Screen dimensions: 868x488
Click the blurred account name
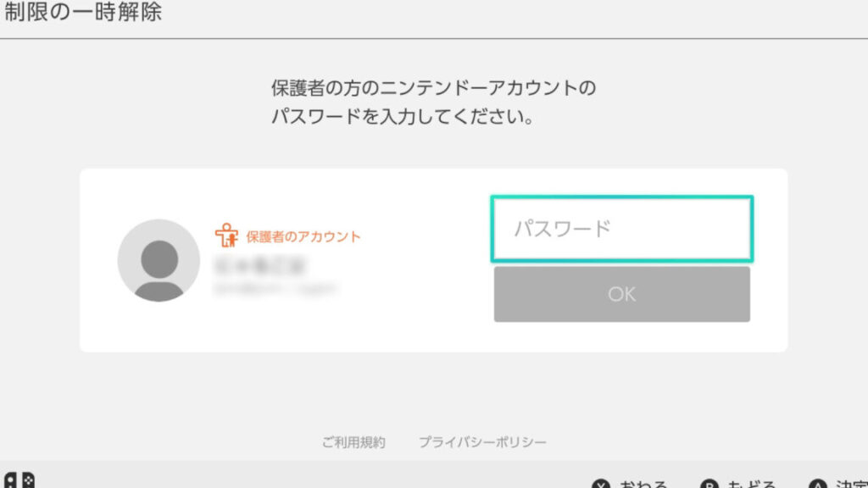[x=260, y=266]
